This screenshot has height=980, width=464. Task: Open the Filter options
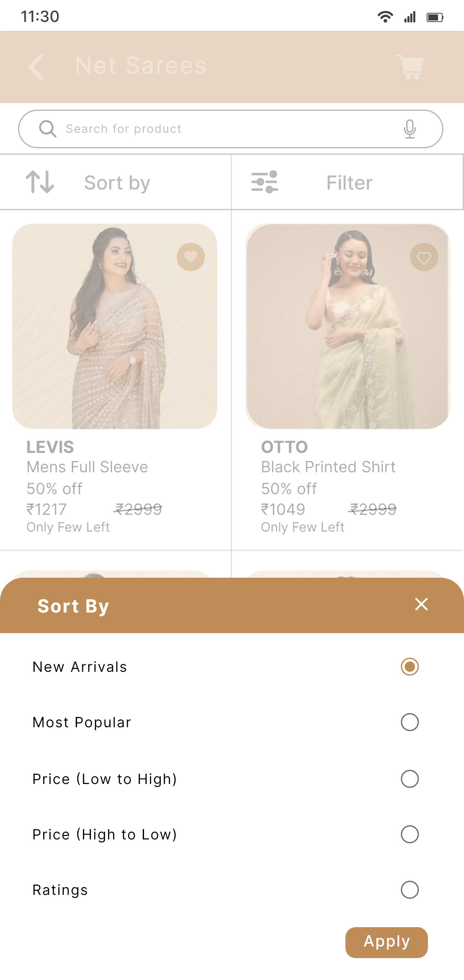point(349,182)
